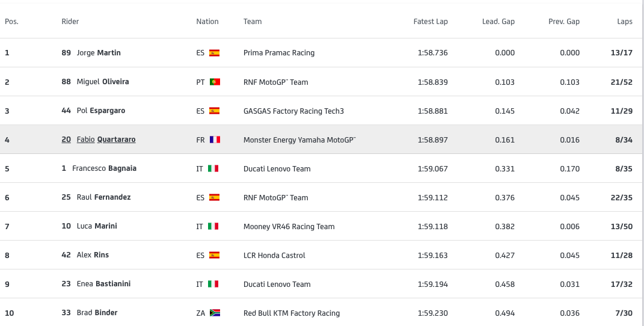This screenshot has width=644, height=326.
Task: Click the Fatest Lap column header
Action: pyautogui.click(x=431, y=22)
